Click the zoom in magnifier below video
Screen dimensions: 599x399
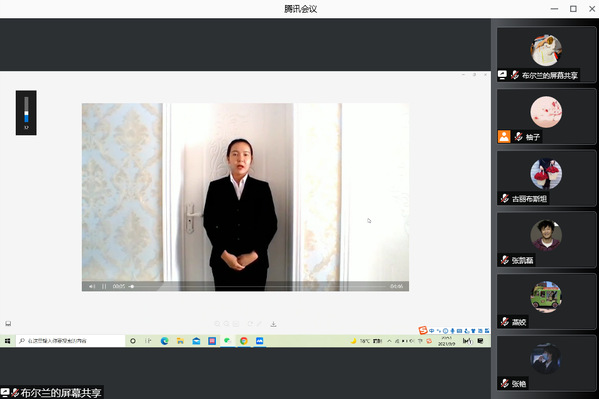point(217,324)
